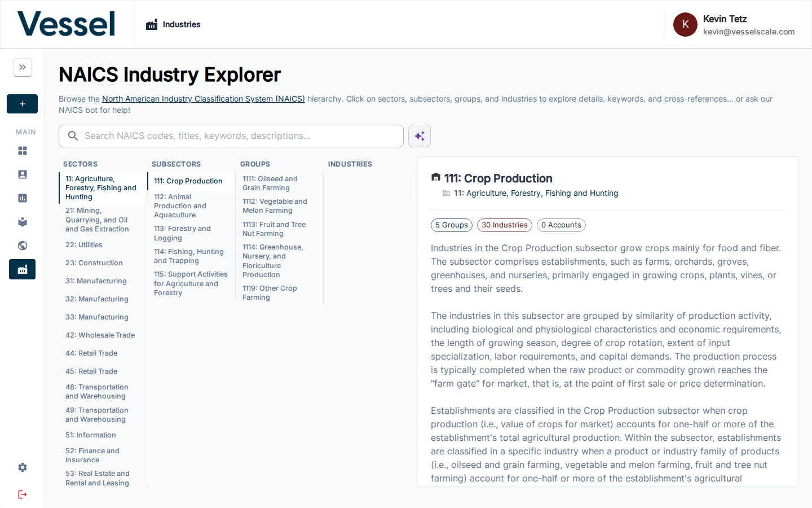
Task: Select subsector 111: Crop Production
Action: (x=191, y=181)
